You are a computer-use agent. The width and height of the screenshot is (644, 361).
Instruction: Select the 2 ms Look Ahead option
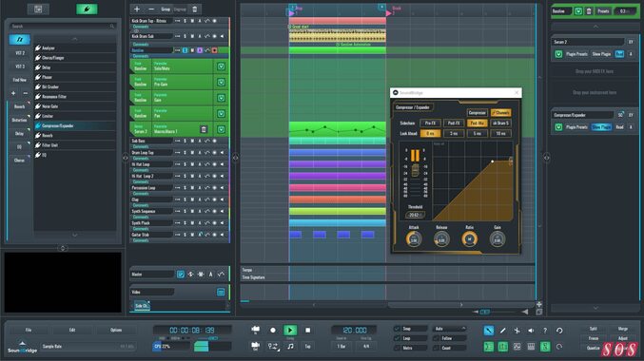pos(454,133)
